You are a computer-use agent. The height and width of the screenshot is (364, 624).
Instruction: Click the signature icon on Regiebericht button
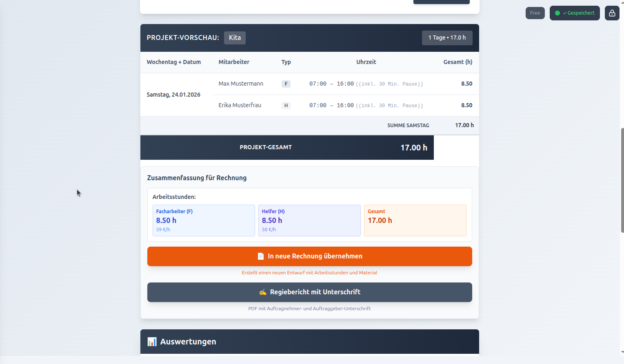tap(263, 292)
